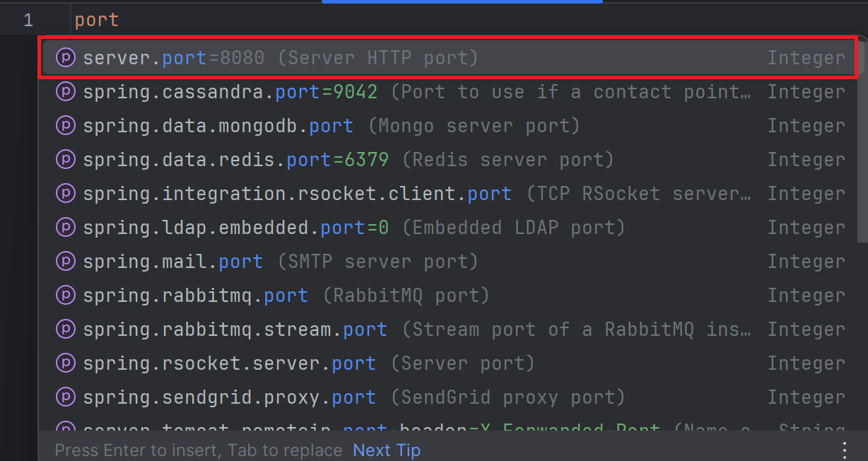Select spring.ldap.embedded.port=0 entry

447,228
